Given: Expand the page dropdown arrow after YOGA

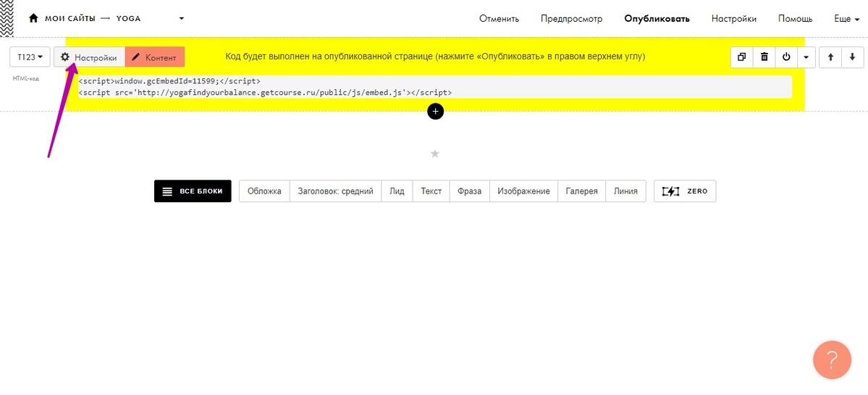Looking at the screenshot, I should [x=182, y=18].
